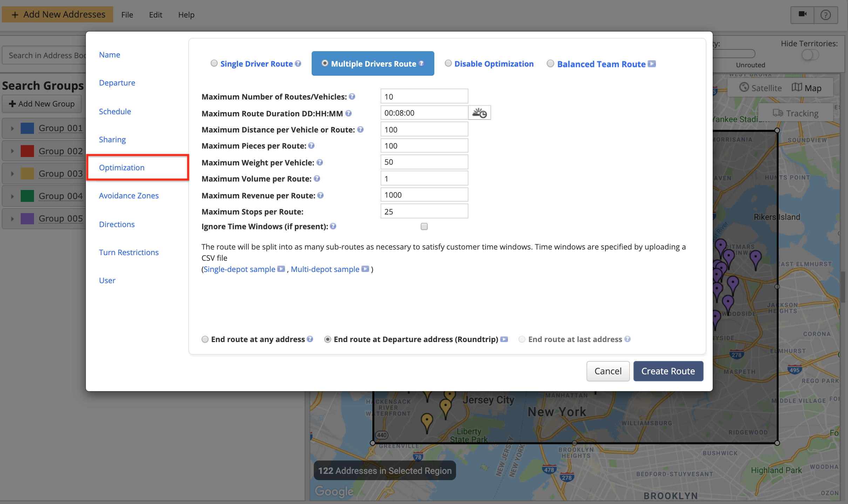Open the Avoidance Zones tab
The height and width of the screenshot is (504, 848).
point(129,196)
